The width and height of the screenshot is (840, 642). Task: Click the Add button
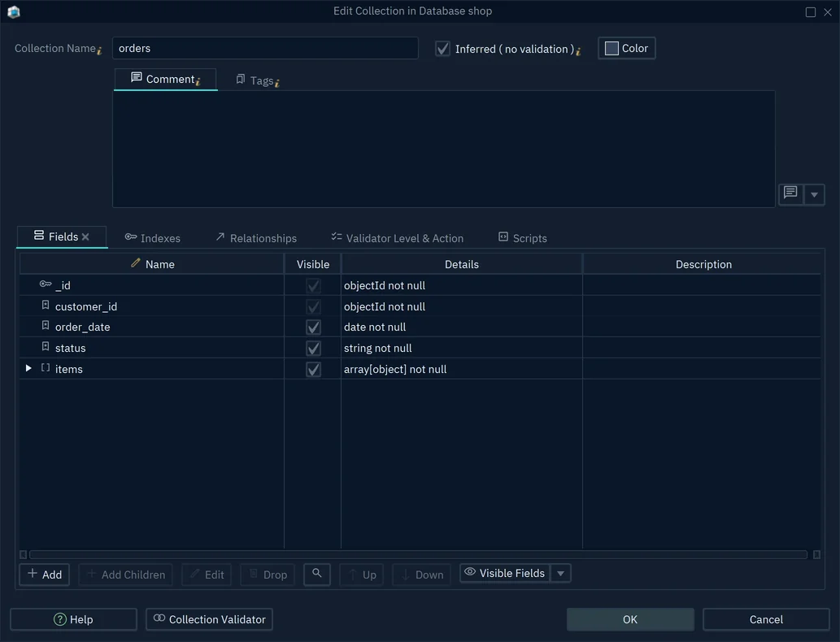click(45, 575)
